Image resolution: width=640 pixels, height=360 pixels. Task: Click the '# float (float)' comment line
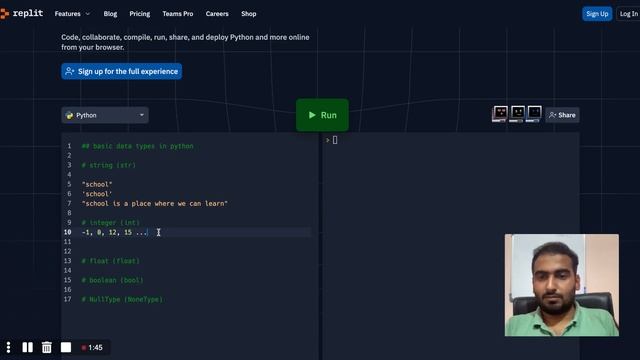click(111, 261)
